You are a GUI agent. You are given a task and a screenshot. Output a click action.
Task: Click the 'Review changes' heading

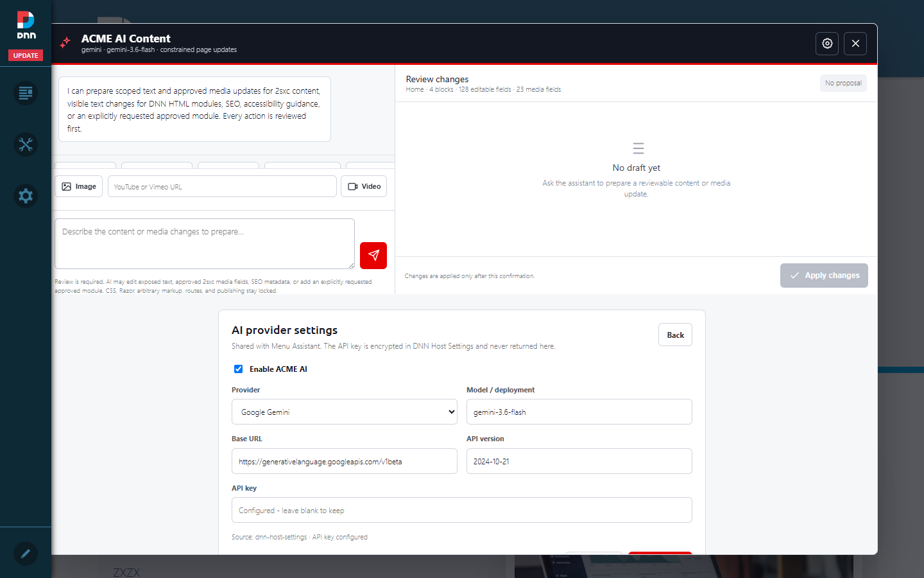(437, 79)
